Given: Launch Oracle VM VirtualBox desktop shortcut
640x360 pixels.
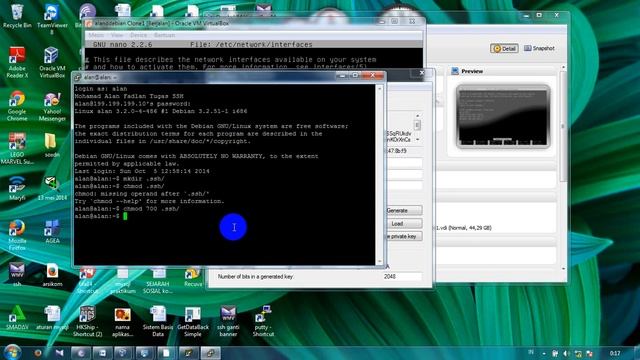Looking at the screenshot, I should pyautogui.click(x=52, y=62).
